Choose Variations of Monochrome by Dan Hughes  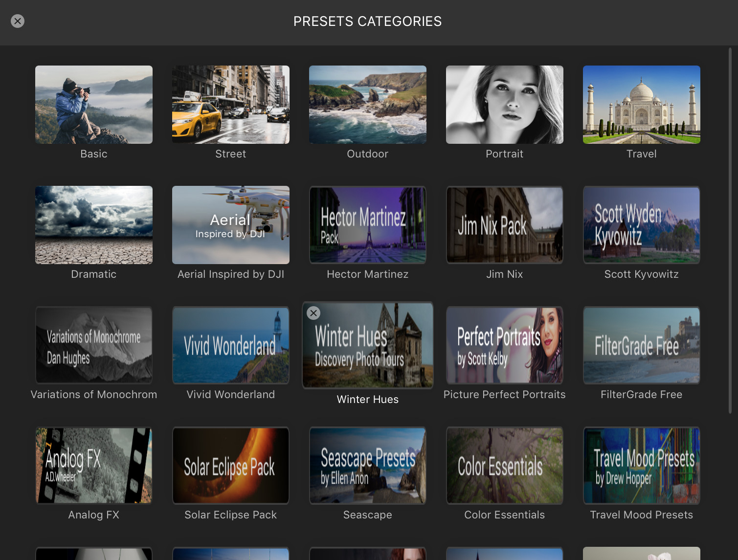click(94, 345)
